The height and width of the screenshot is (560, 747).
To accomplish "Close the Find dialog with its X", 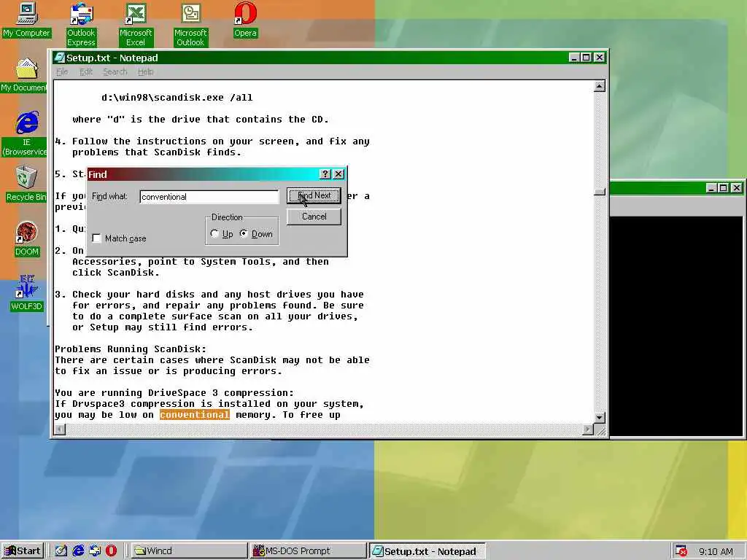I will tap(338, 174).
